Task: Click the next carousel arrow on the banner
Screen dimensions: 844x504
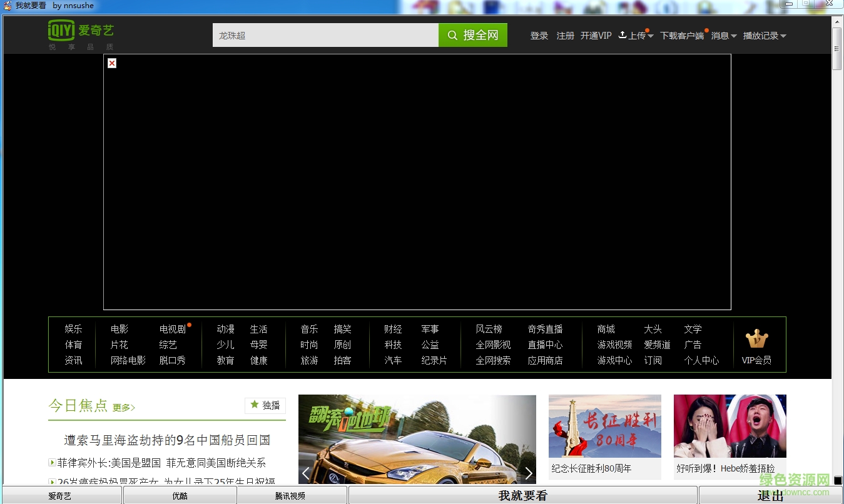Action: click(528, 473)
